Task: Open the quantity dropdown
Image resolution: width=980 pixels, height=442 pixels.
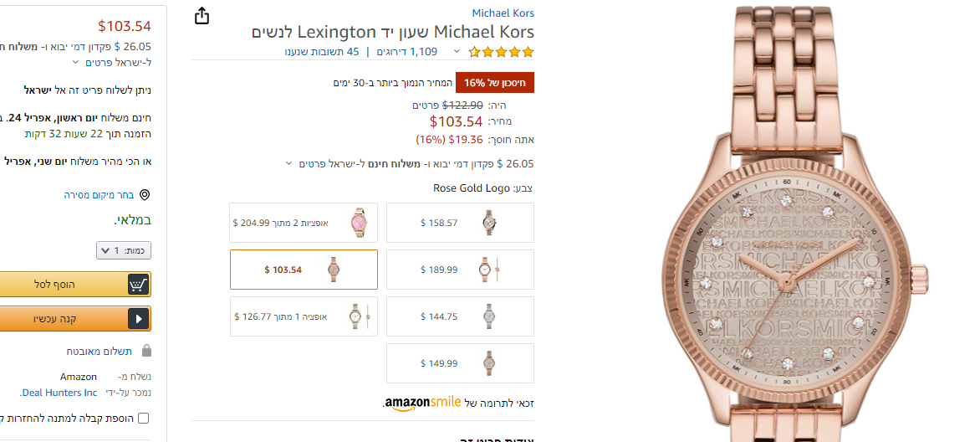Action: coord(124,250)
